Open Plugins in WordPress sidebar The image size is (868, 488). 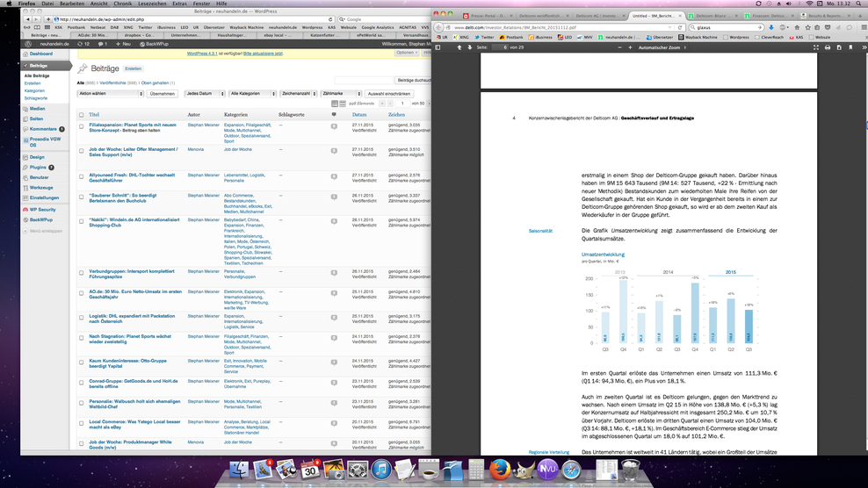[x=38, y=167]
